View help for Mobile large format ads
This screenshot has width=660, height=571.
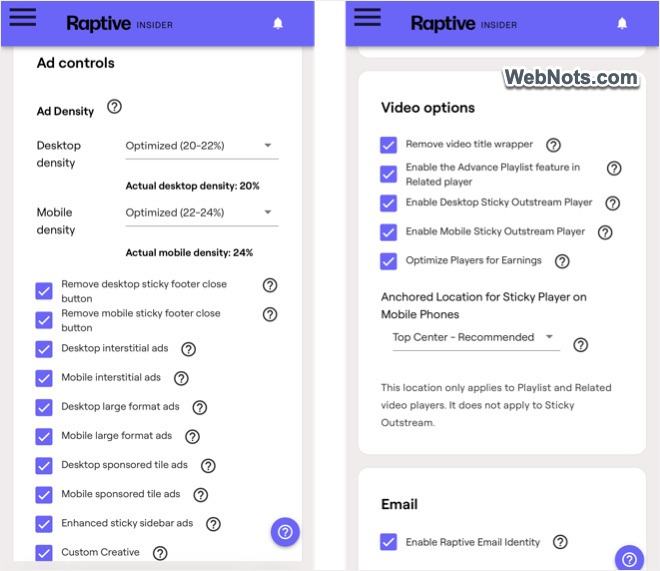pos(192,436)
